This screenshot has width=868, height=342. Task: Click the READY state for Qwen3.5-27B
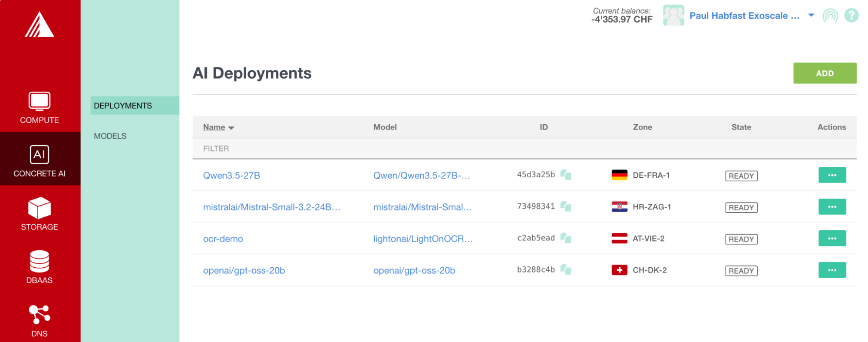(741, 176)
